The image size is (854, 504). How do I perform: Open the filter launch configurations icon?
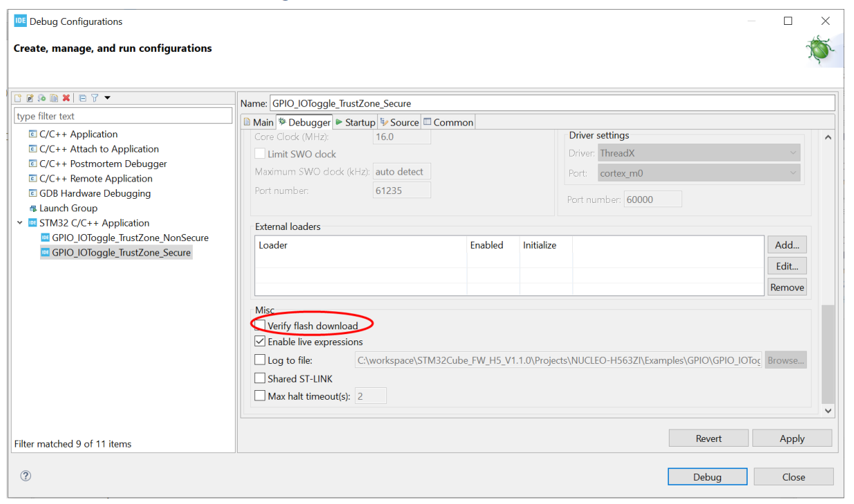pyautogui.click(x=95, y=98)
